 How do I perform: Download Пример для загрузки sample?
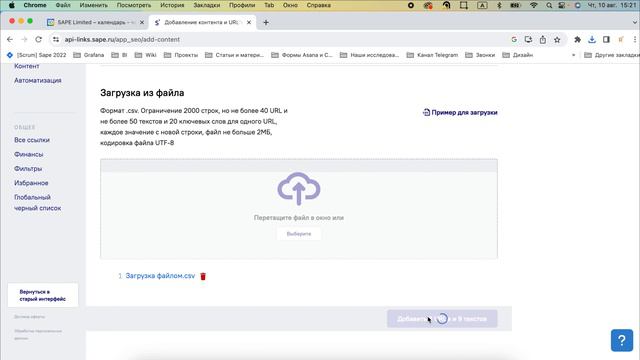tap(460, 113)
